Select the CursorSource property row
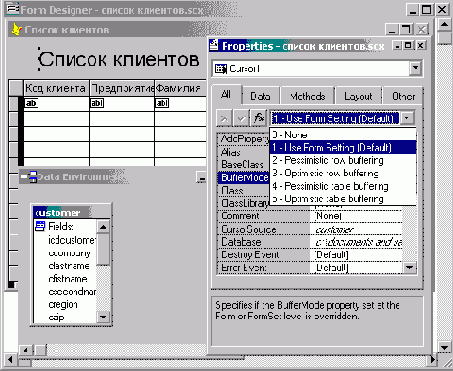 tap(310, 229)
